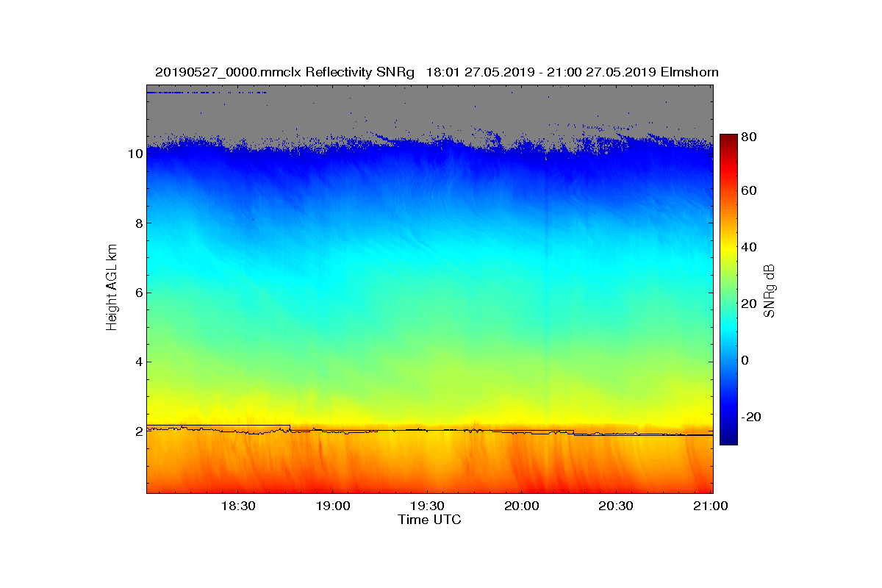Click the dark red top of the colorbar
The image size is (882, 588).
(728, 140)
